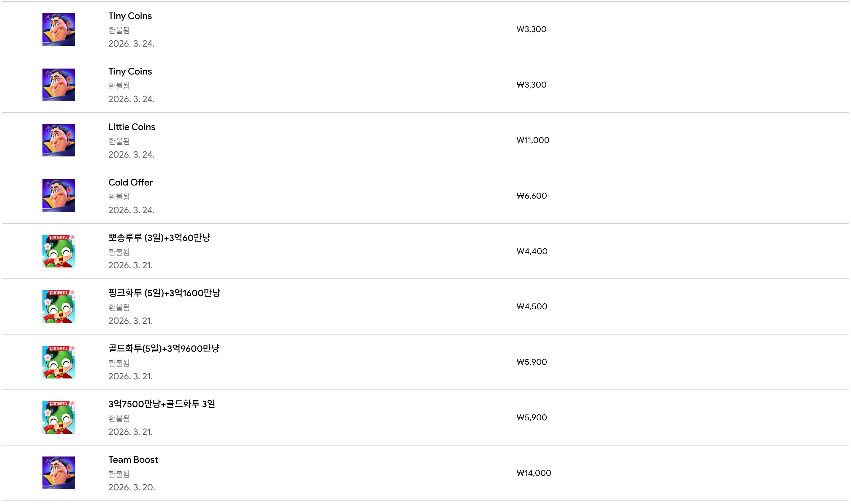Select the ₩11,000 price of Little Coins
This screenshot has height=504, width=851.
pos(533,140)
